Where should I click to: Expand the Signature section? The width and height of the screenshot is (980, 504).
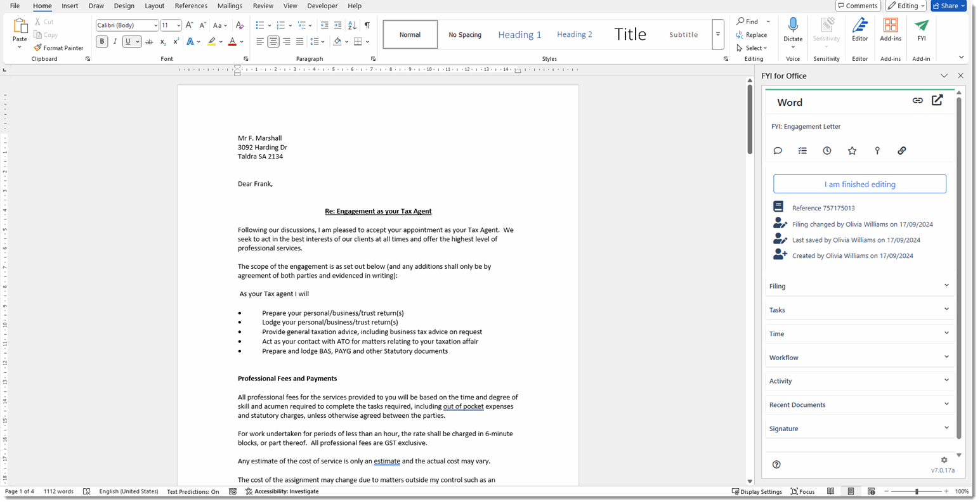859,429
